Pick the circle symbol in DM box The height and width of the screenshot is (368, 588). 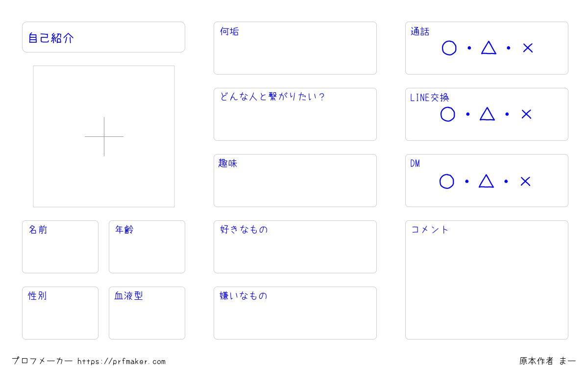click(446, 182)
